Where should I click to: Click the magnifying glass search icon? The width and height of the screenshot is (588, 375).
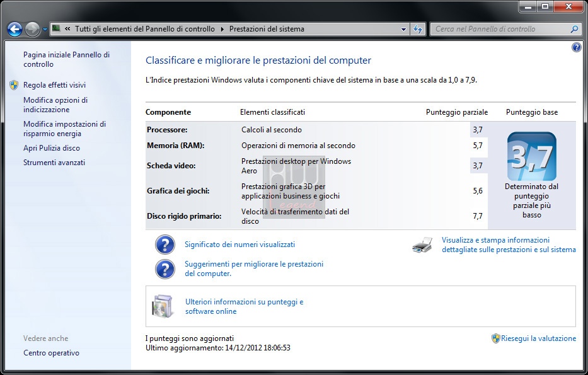pyautogui.click(x=574, y=29)
